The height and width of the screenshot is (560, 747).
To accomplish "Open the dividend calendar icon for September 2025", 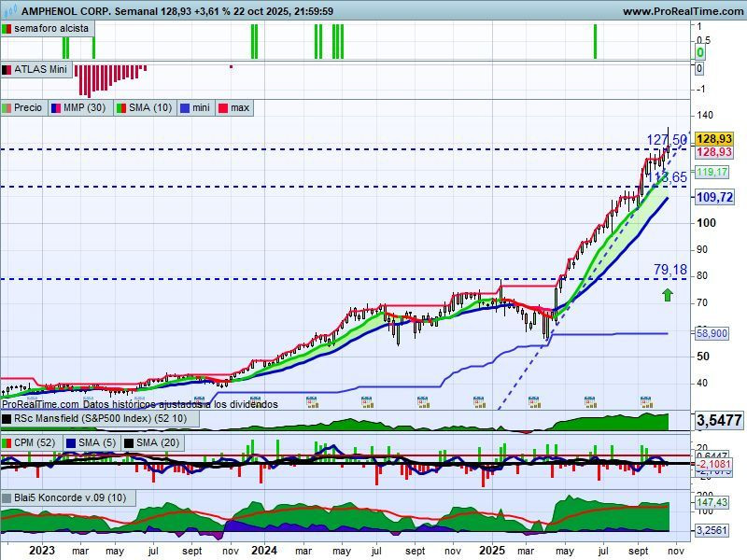I will [646, 402].
